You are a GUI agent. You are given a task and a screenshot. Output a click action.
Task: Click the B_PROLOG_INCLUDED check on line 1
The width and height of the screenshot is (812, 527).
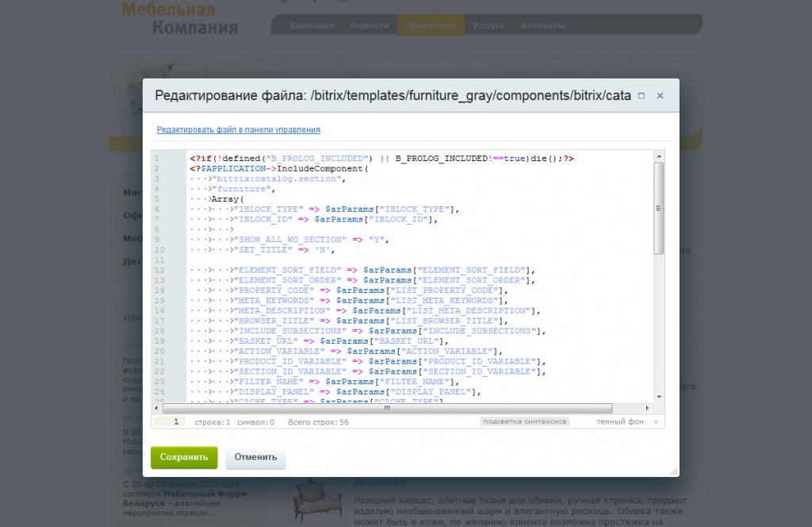(x=381, y=159)
